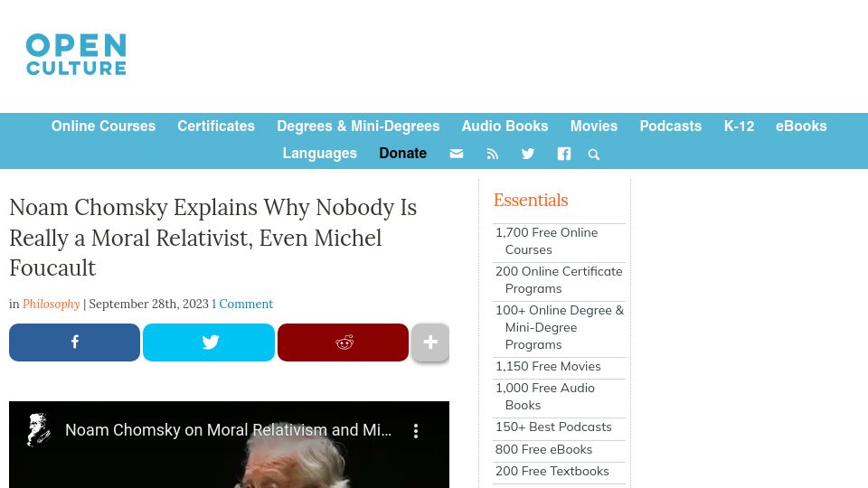Click the Donate link
The image size is (868, 488).
(402, 154)
